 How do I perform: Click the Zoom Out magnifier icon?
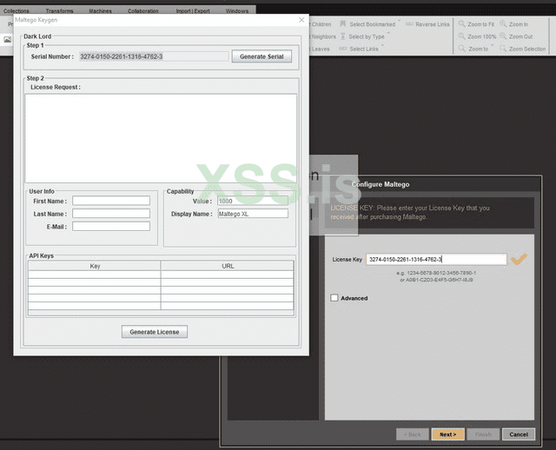pyautogui.click(x=503, y=36)
